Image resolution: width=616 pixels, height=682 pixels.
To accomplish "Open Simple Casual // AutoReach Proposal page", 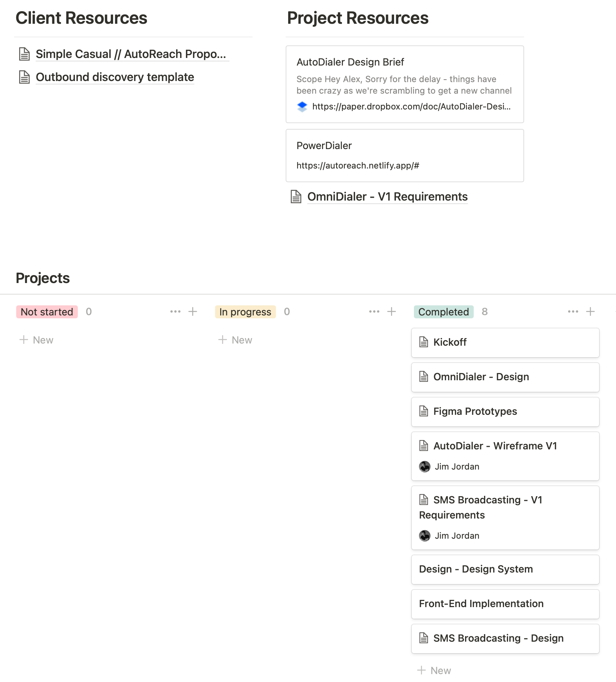I will [x=131, y=54].
